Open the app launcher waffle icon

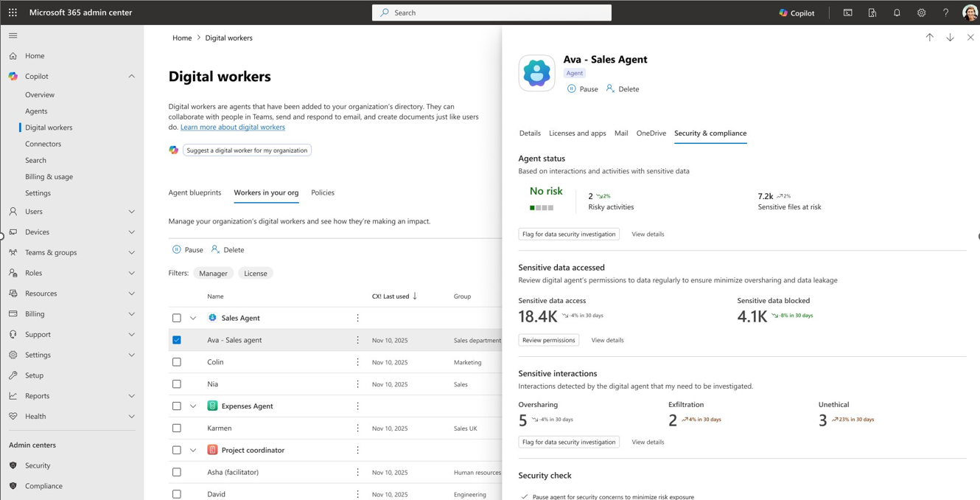click(x=13, y=13)
